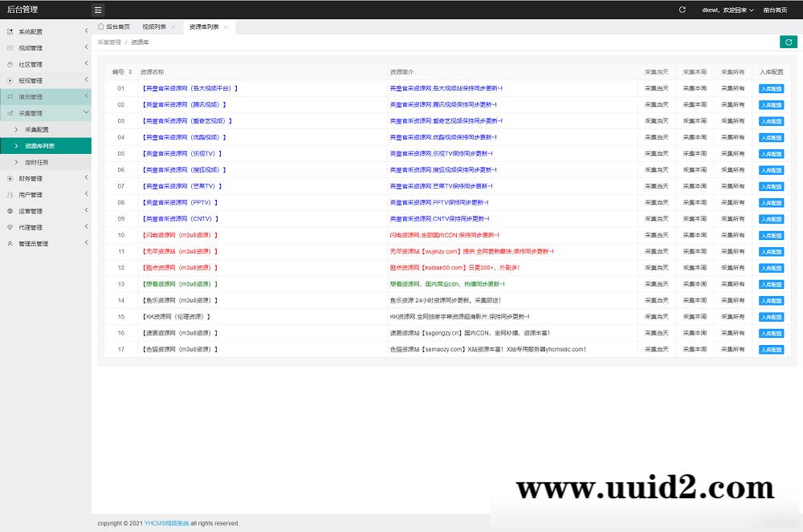The image size is (803, 532).
Task: Click the 系统配置 sidebar icon
Action: click(x=10, y=31)
